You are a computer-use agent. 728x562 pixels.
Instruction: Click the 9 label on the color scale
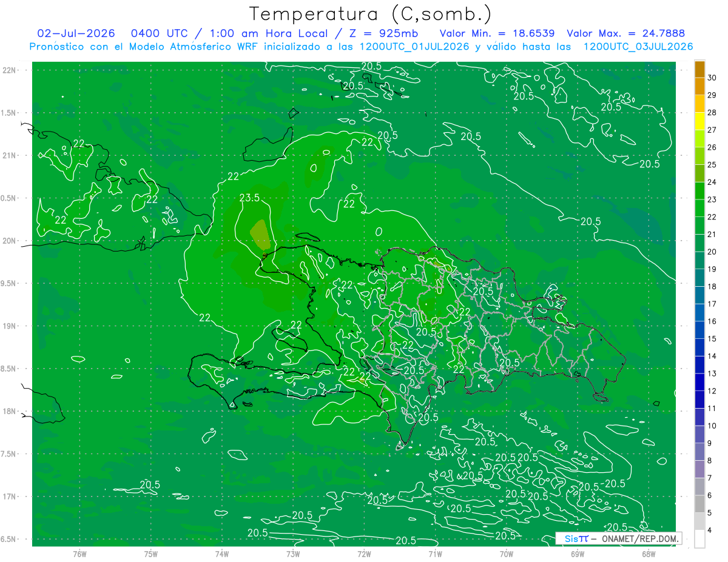pos(710,443)
